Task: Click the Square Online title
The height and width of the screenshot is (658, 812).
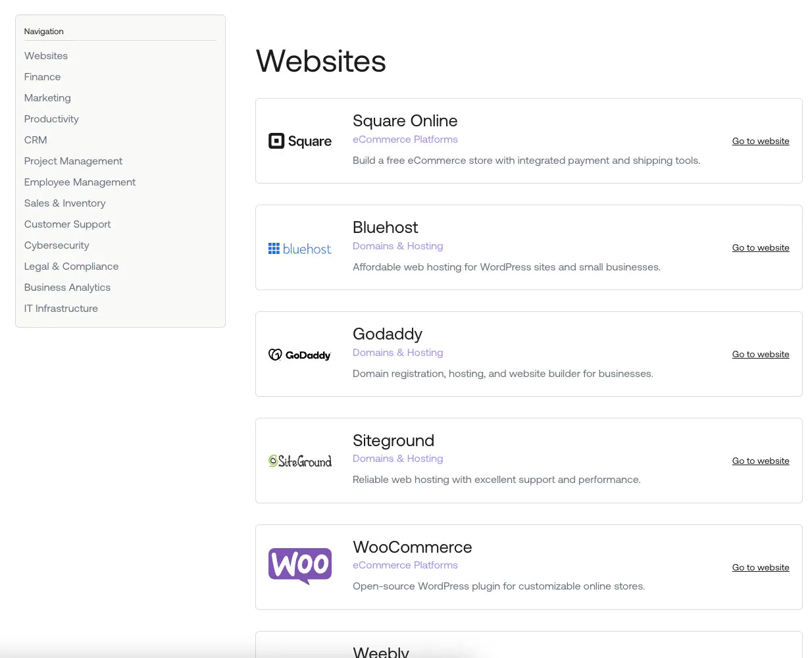Action: [405, 121]
